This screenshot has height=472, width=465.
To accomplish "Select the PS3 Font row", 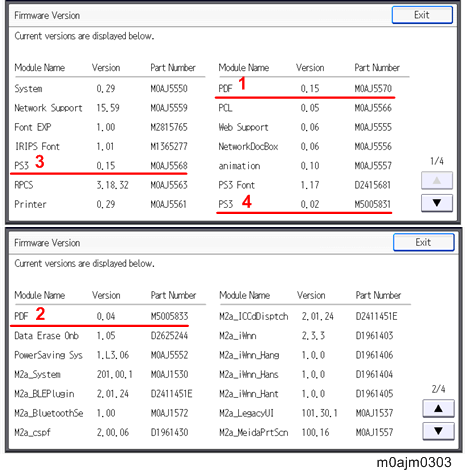I will click(305, 185).
